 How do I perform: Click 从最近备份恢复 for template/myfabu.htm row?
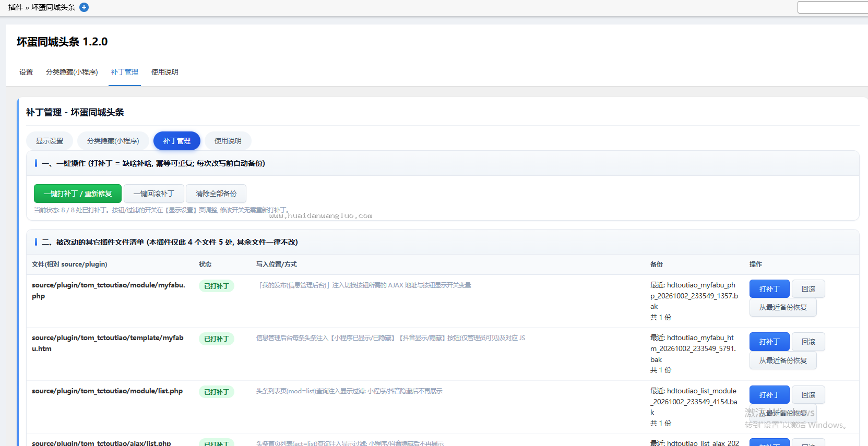[783, 360]
